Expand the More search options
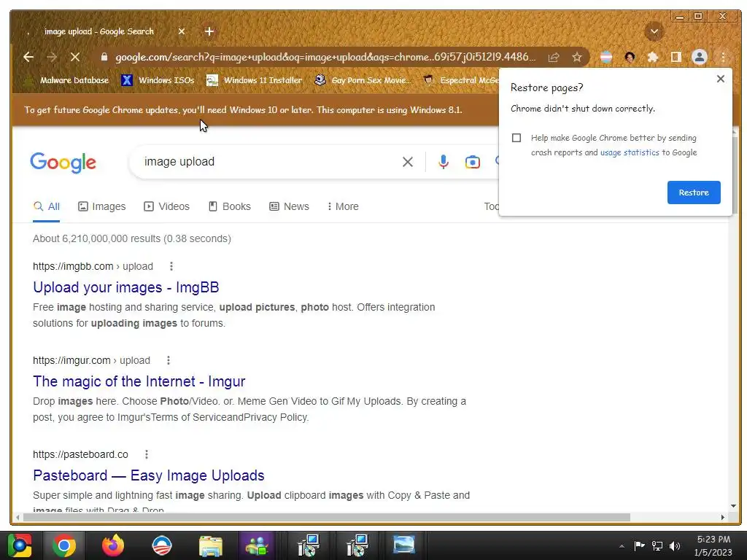The width and height of the screenshot is (747, 560). (343, 206)
